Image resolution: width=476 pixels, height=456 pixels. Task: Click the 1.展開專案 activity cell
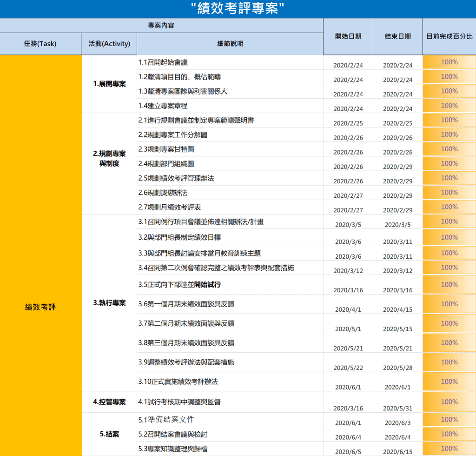point(109,84)
